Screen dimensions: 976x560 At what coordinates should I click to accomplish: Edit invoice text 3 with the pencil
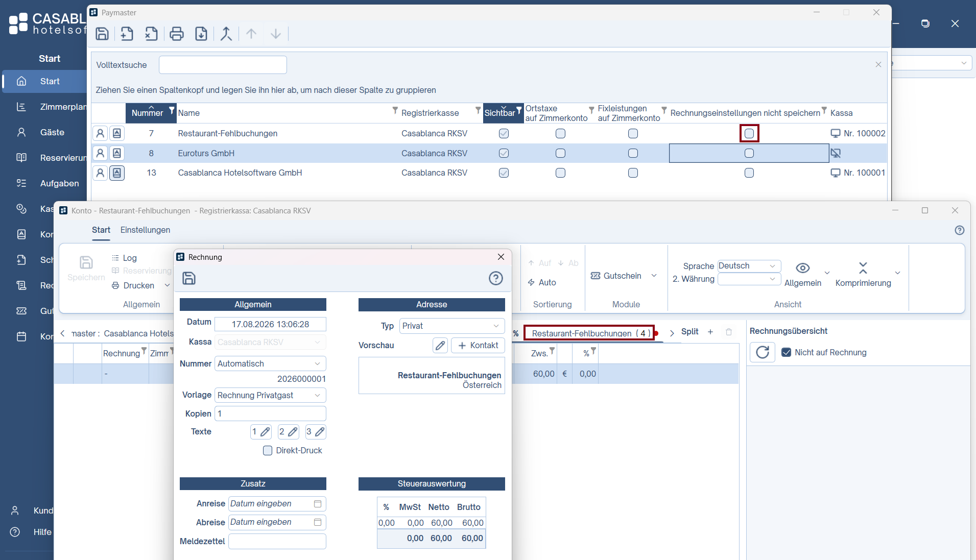point(315,432)
